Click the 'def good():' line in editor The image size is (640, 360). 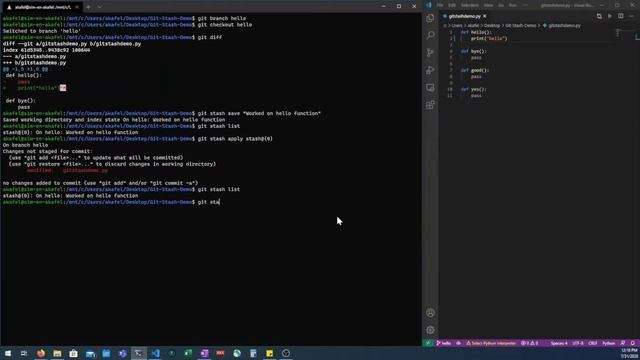475,70
